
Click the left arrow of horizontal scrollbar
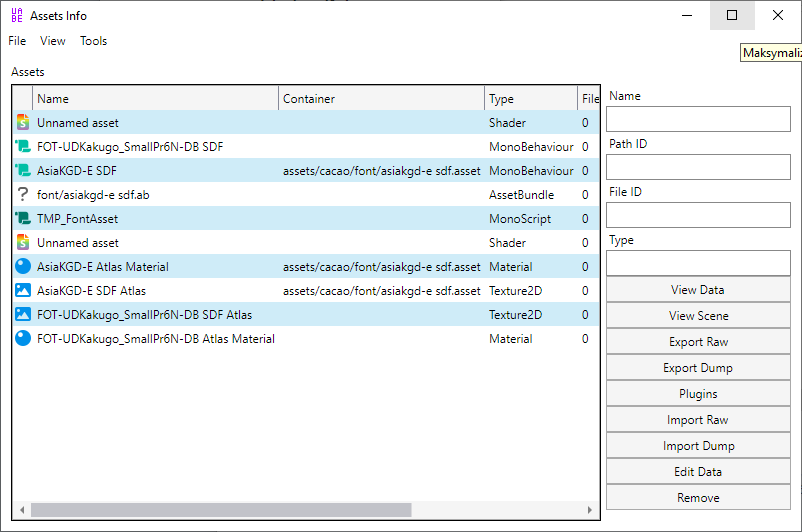click(22, 510)
